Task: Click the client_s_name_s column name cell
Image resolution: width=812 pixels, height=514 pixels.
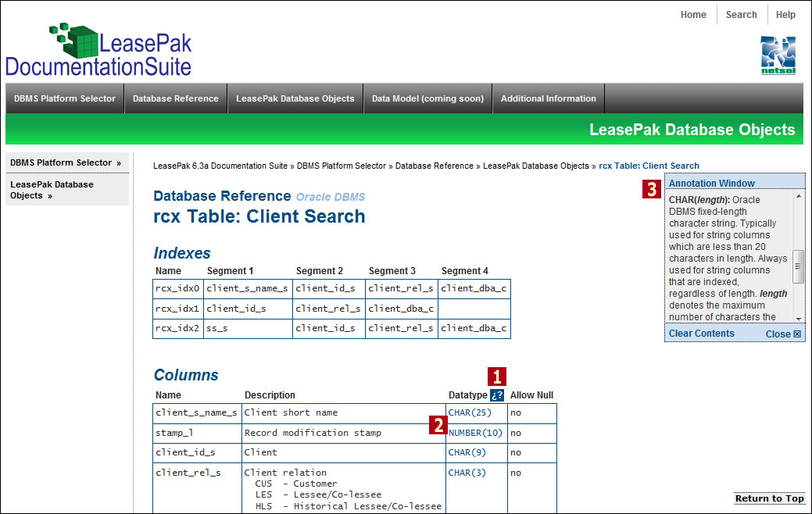Action: 197,413
